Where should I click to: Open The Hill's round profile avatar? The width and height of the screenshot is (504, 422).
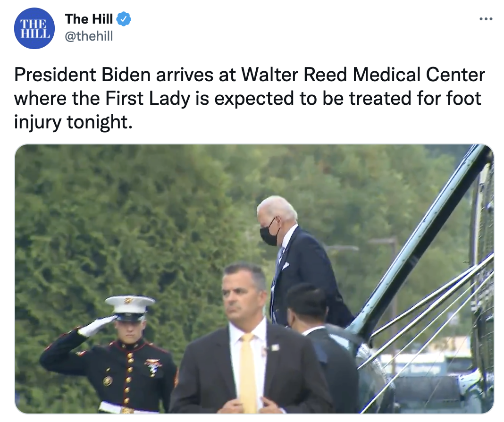pyautogui.click(x=34, y=28)
